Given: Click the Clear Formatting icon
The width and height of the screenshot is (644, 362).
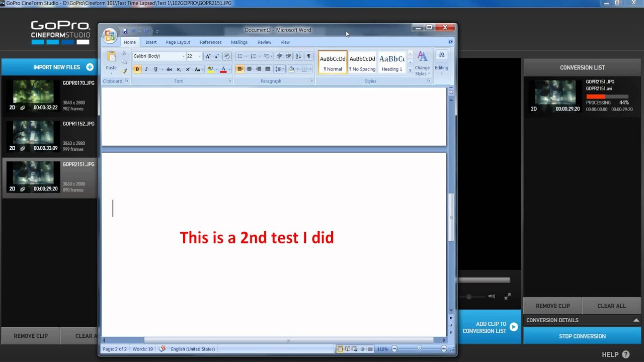Looking at the screenshot, I should point(227,56).
